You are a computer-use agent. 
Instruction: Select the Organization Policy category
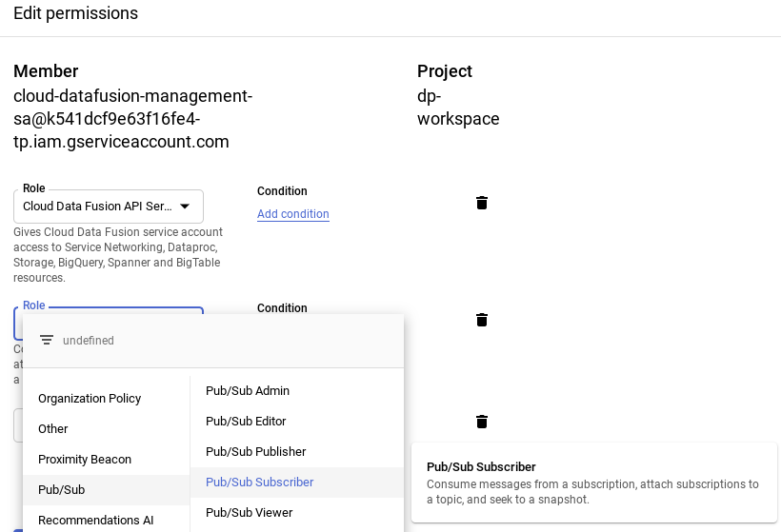[x=90, y=399]
